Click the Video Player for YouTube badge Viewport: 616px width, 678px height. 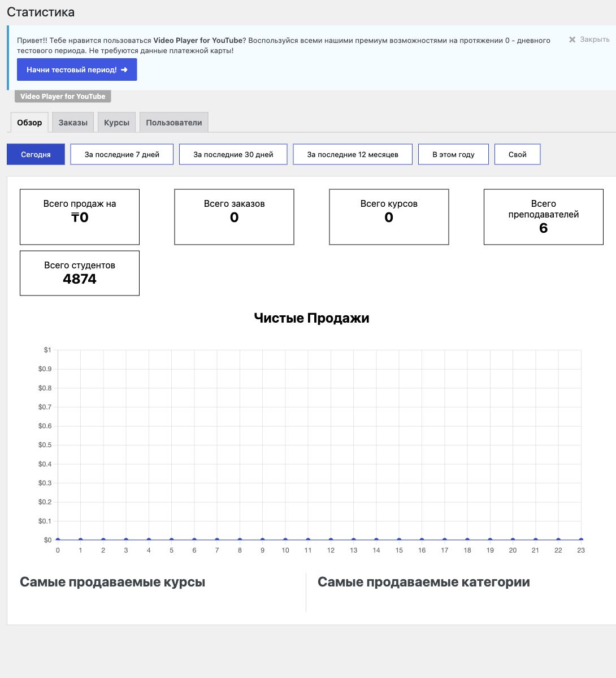[63, 97]
